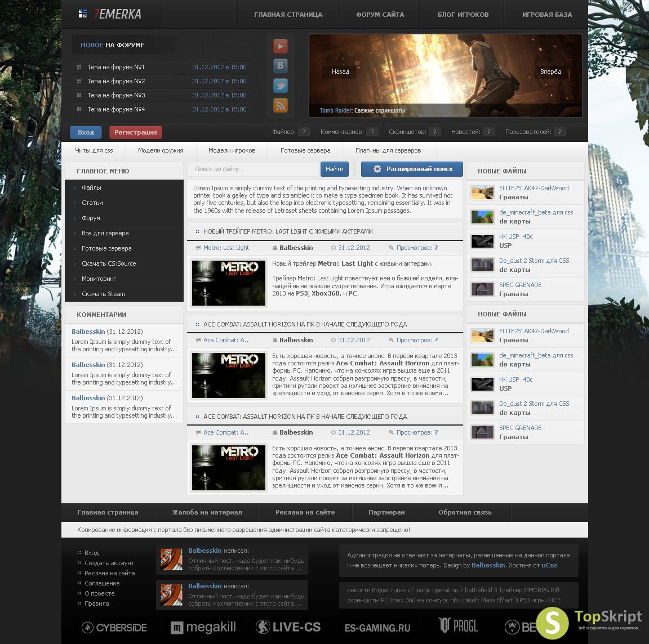Screen dimensions: 649x644
Task: Open Жалоба на материал footer link
Action: 207,512
